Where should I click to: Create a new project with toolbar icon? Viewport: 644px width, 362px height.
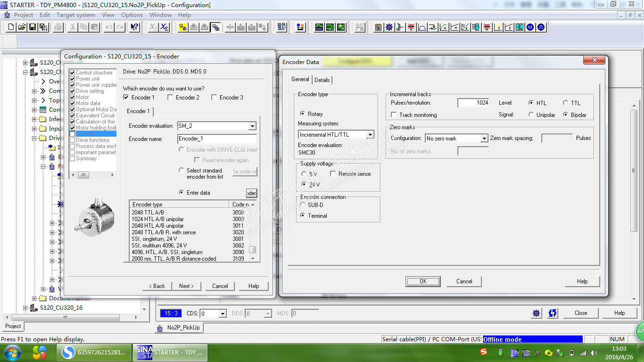click(11, 27)
